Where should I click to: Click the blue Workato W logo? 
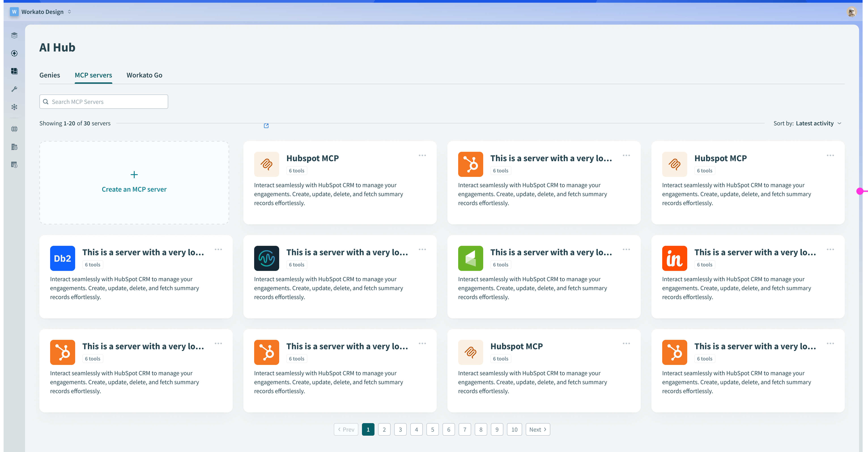pos(14,12)
